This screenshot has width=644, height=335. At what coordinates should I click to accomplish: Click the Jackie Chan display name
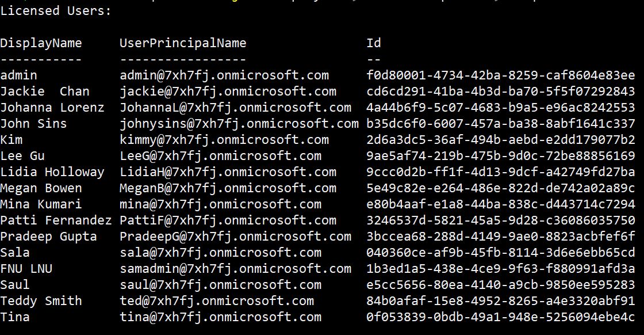[45, 92]
